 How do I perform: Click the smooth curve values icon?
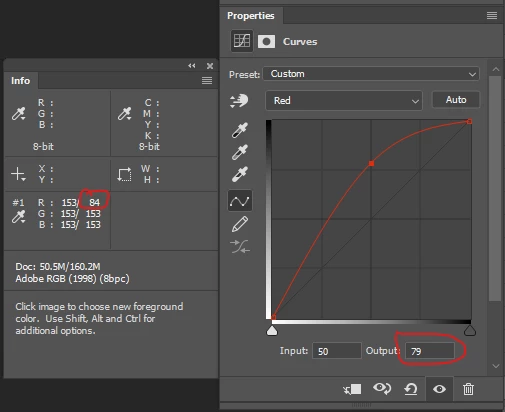coord(240,247)
